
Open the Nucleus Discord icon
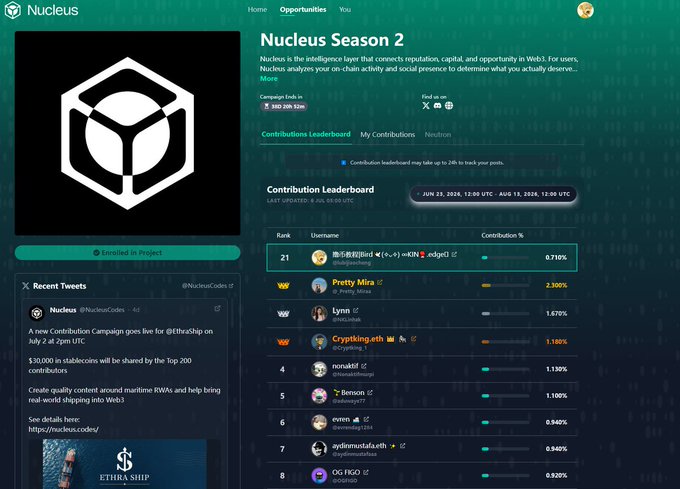437,105
